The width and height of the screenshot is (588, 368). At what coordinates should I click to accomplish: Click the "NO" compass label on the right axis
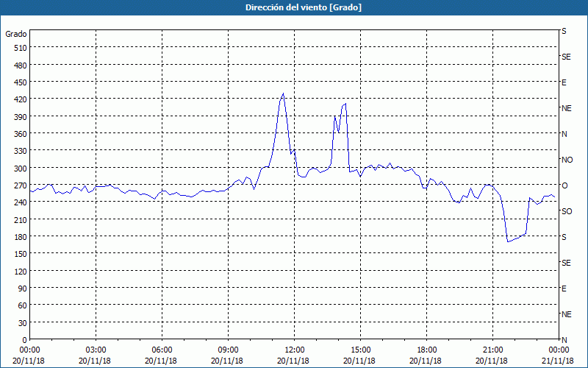(x=567, y=160)
